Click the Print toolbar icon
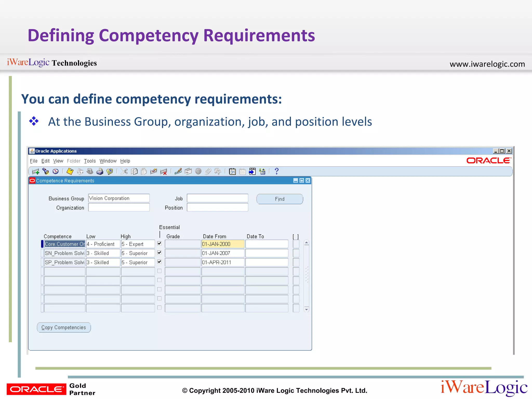Image resolution: width=532 pixels, height=399 pixels. point(100,171)
